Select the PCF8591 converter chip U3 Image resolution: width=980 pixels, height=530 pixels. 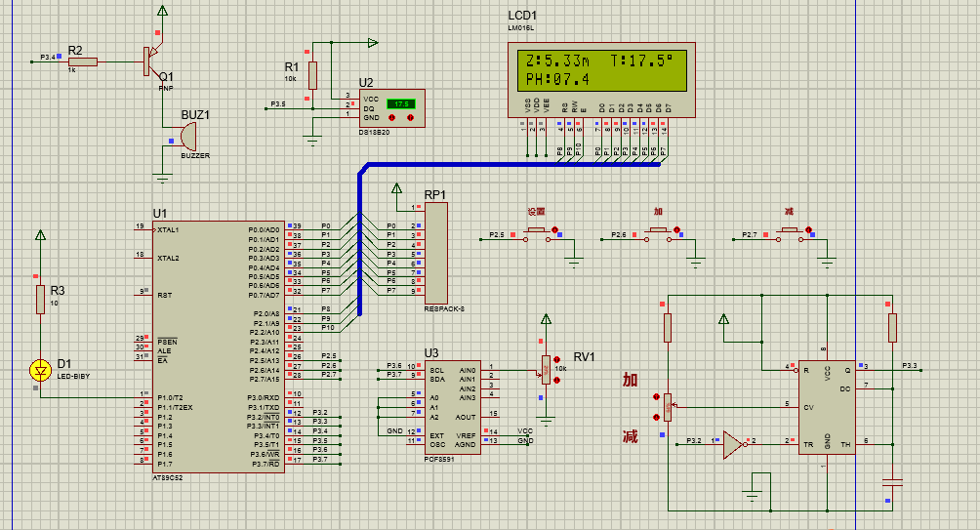click(x=452, y=406)
